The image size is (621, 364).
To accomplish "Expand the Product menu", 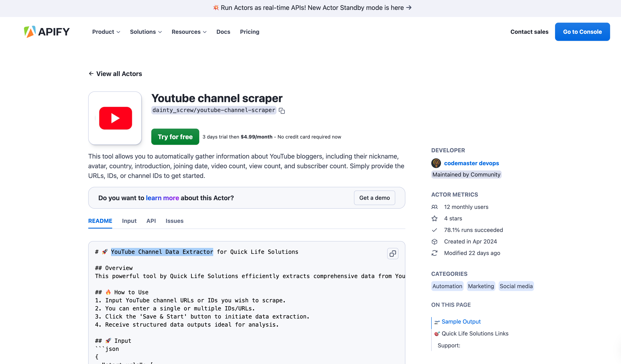I will click(106, 32).
